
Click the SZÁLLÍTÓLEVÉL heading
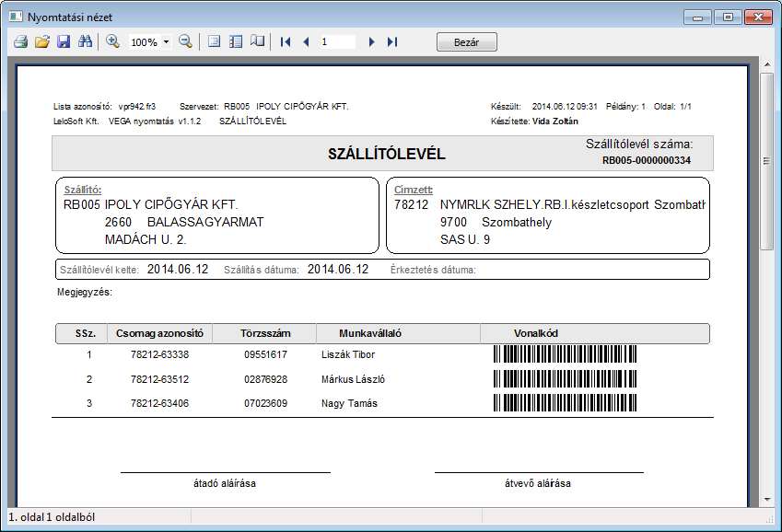coord(387,154)
